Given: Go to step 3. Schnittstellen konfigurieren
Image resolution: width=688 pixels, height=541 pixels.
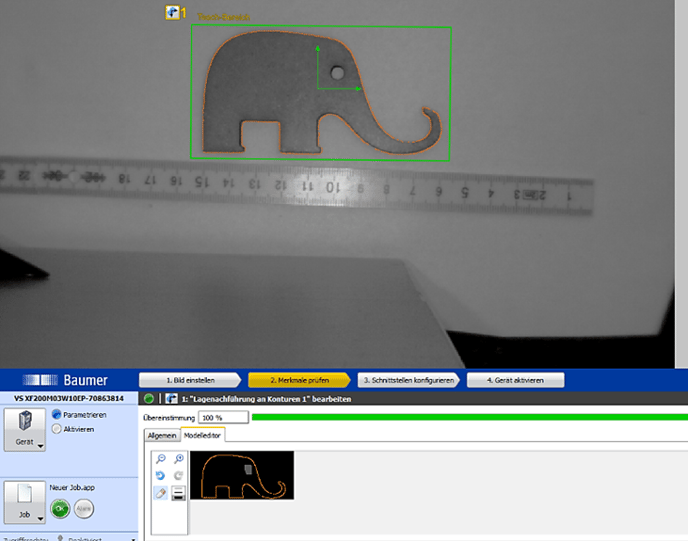Looking at the screenshot, I should click(409, 380).
